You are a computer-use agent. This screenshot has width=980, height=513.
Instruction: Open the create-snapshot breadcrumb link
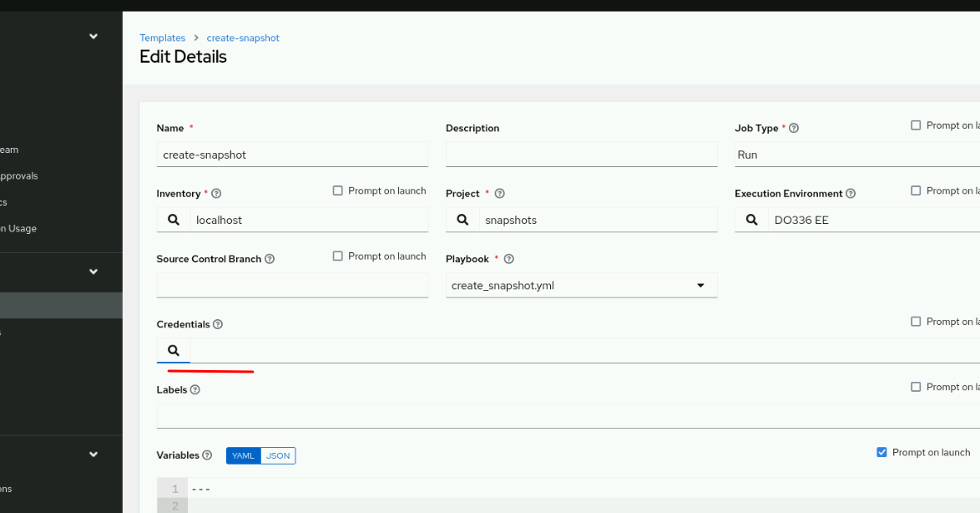click(x=243, y=38)
